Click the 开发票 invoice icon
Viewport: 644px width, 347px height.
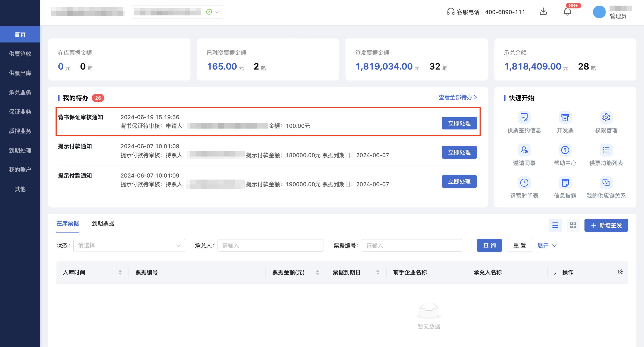coord(565,117)
